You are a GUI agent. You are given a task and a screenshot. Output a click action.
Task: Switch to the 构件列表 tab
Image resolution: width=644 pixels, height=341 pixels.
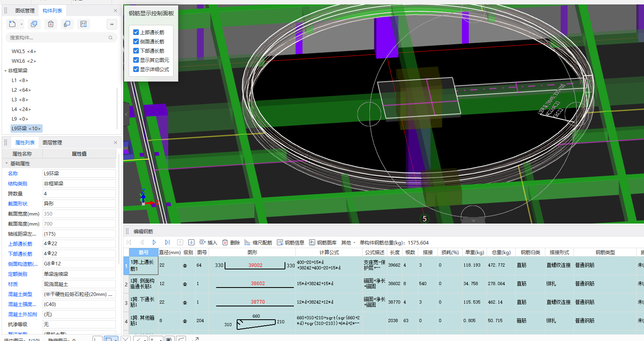click(52, 11)
